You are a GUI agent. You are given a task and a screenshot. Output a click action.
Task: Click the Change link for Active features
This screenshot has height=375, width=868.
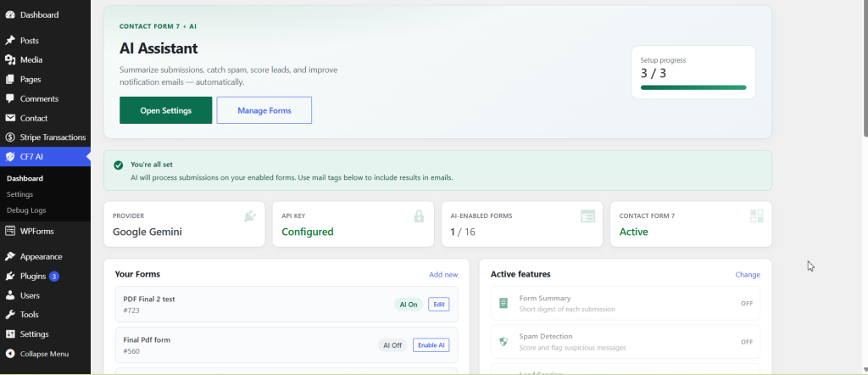(748, 275)
